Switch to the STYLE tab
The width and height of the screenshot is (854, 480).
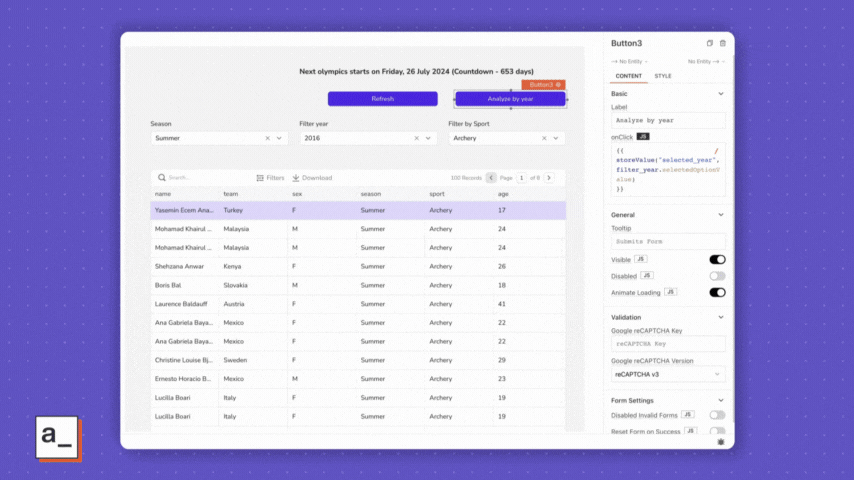[663, 76]
